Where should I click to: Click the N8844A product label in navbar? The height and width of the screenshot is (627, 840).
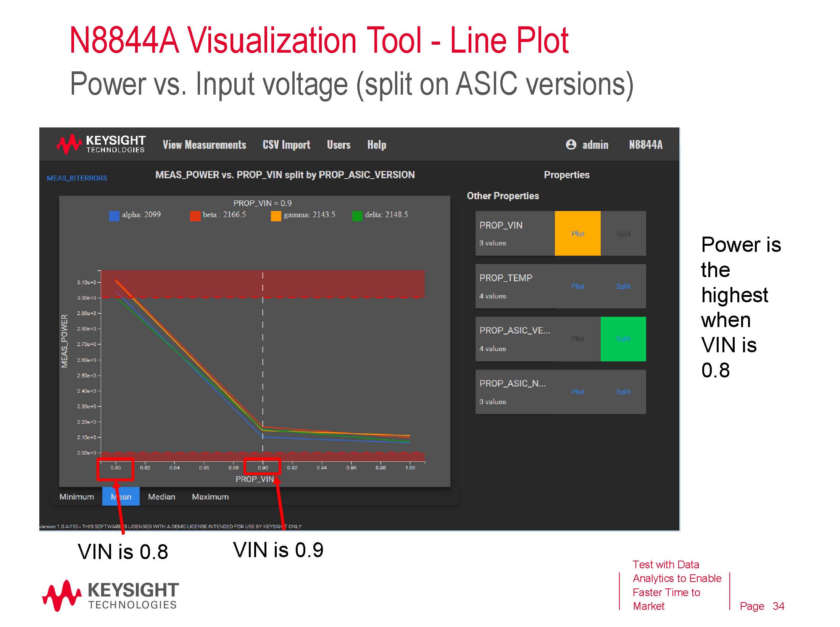(x=645, y=145)
